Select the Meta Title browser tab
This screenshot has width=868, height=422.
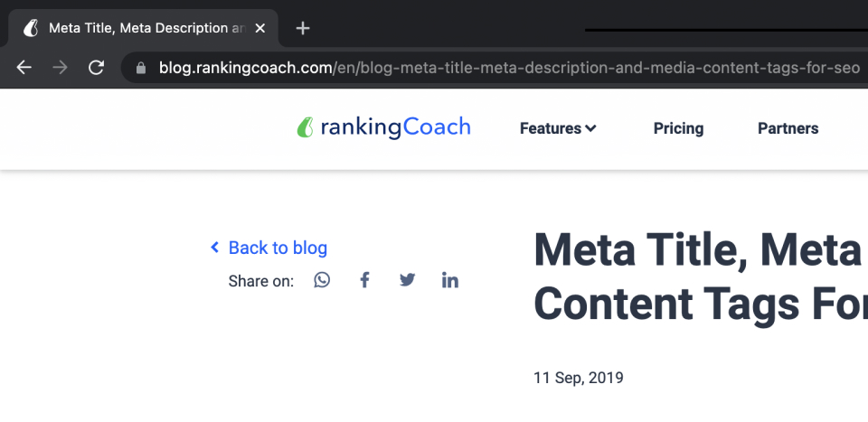[x=138, y=28]
